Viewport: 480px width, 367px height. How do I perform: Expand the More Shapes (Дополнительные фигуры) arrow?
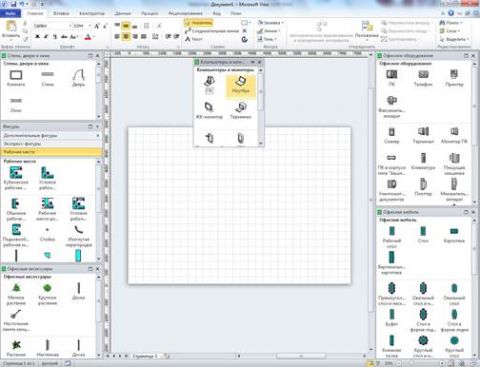pos(98,136)
